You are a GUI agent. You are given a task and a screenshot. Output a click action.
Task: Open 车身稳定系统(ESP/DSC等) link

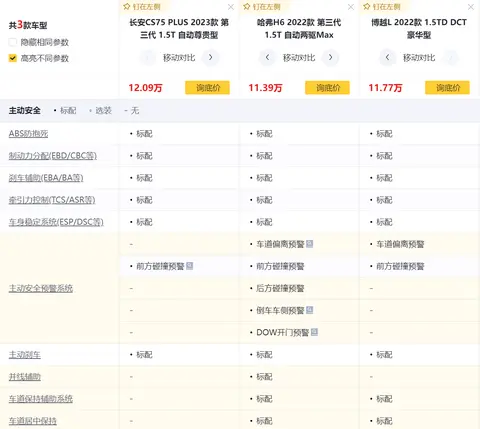(56, 222)
